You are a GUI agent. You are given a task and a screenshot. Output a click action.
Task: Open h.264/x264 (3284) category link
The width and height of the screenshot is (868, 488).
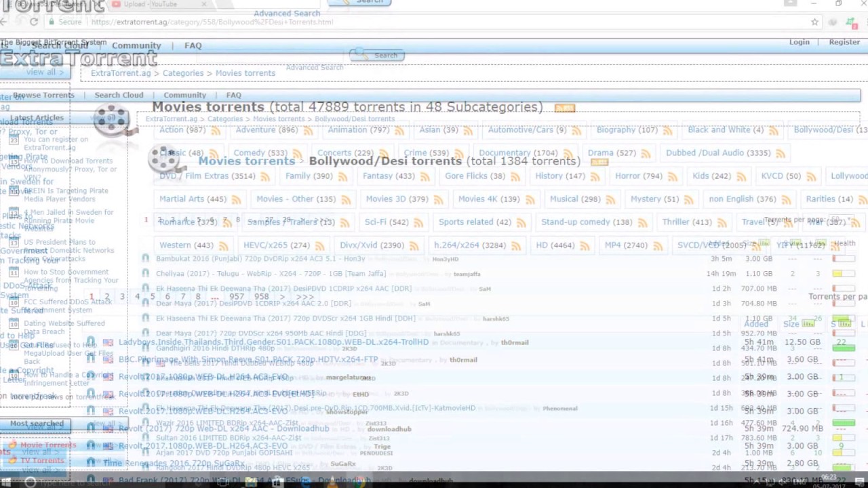[x=470, y=245]
